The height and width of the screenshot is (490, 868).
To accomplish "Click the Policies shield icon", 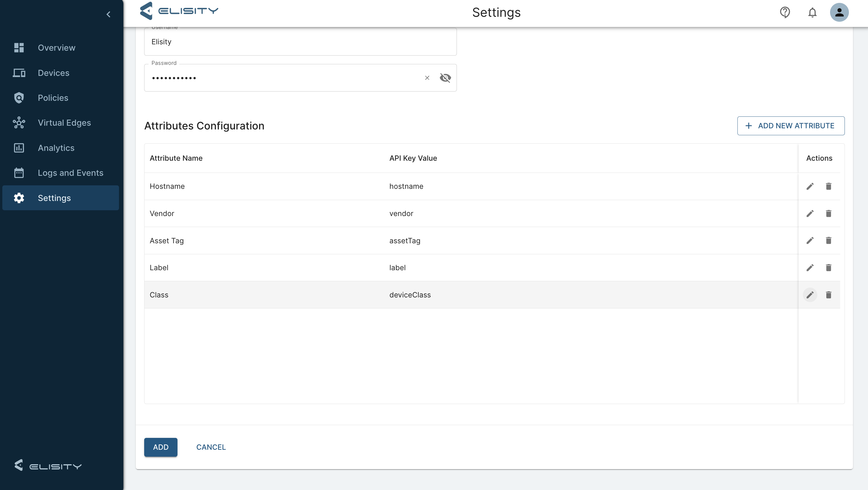I will click(x=19, y=98).
